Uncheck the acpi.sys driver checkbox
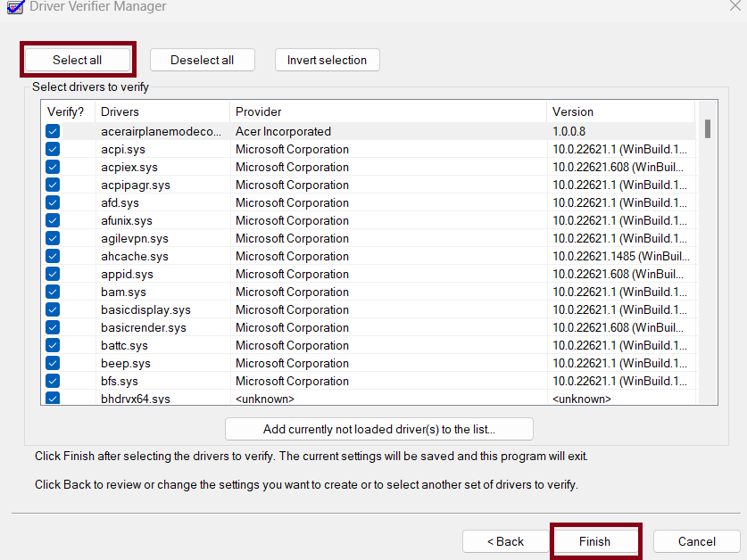The width and height of the screenshot is (747, 560). pyautogui.click(x=53, y=149)
